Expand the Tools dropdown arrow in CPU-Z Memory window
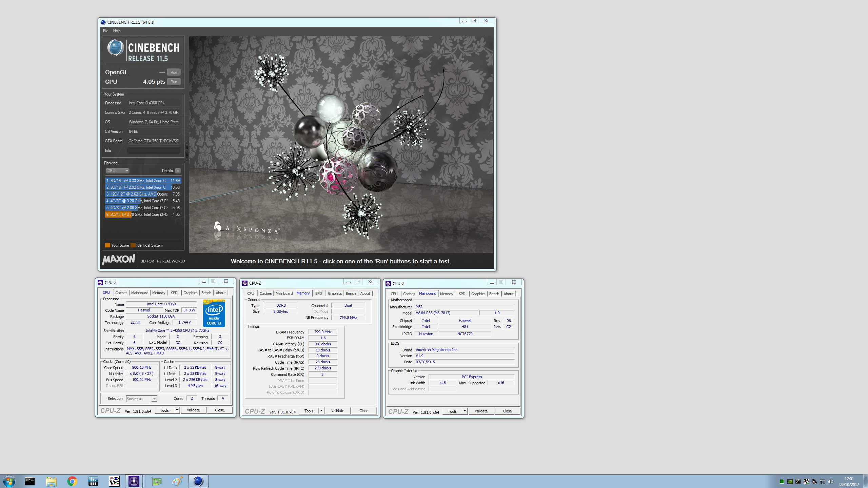 point(321,411)
